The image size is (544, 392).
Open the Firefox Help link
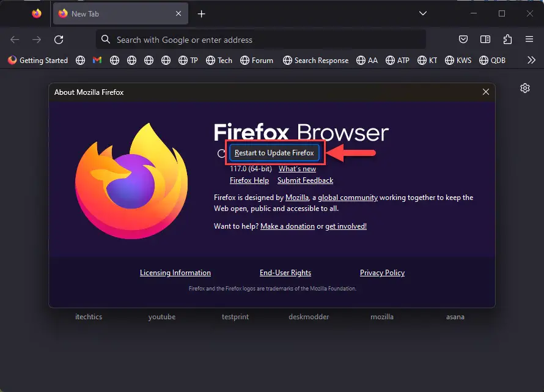[249, 180]
